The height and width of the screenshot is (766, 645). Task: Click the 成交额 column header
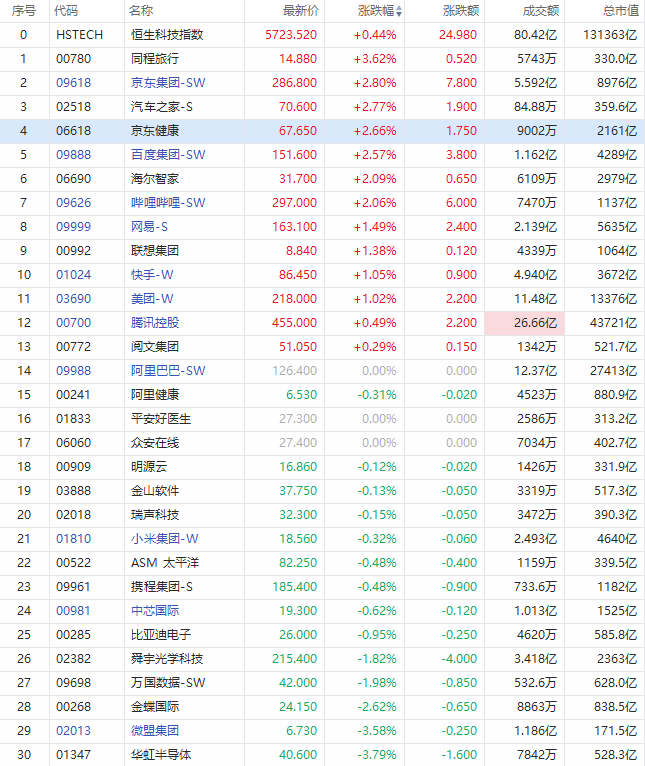(x=540, y=11)
